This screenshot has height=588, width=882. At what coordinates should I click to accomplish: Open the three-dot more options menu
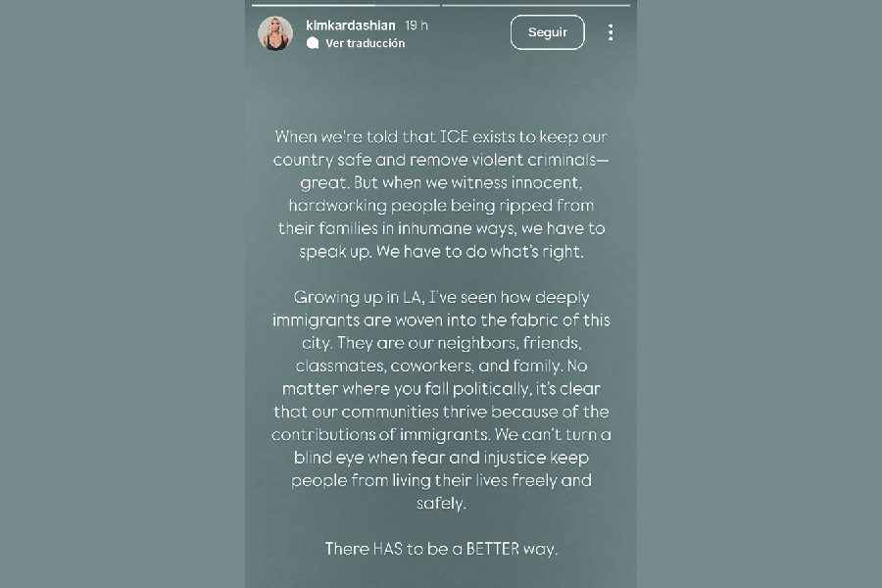(610, 32)
